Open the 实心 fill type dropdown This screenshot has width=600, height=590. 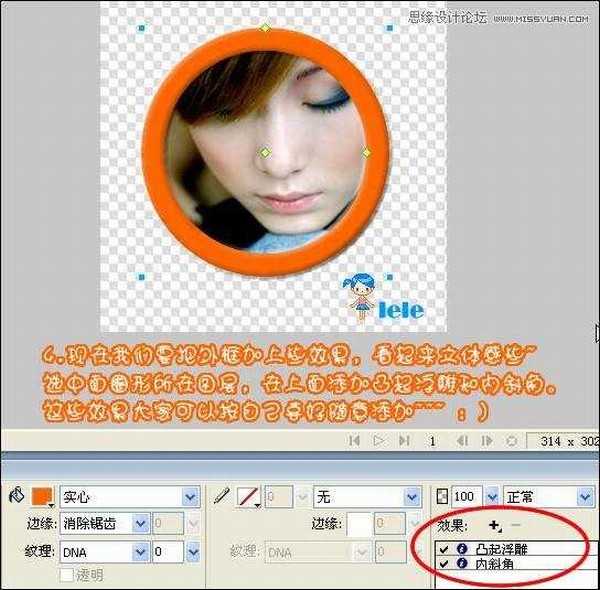click(x=190, y=497)
